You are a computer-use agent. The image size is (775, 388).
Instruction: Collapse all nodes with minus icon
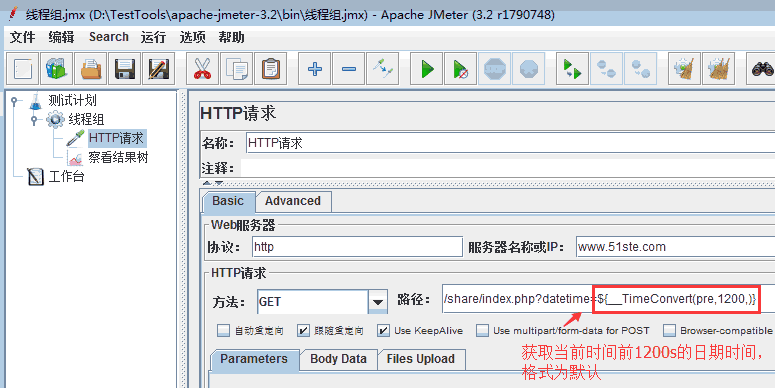point(349,69)
